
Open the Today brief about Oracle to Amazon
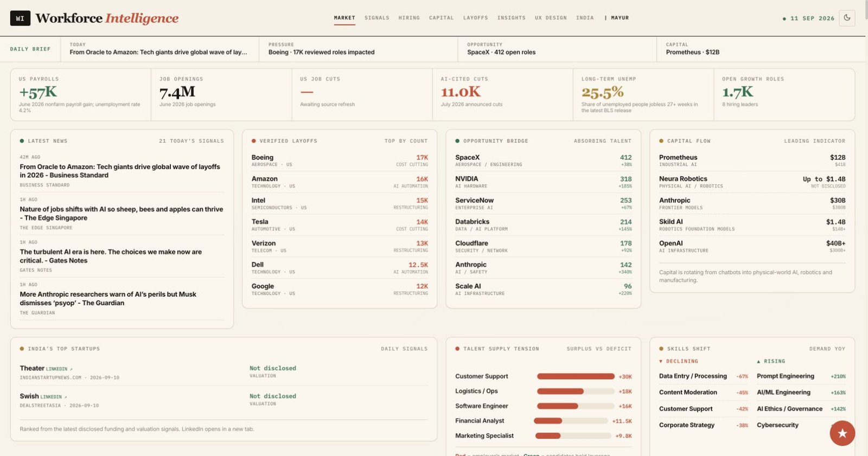(159, 49)
